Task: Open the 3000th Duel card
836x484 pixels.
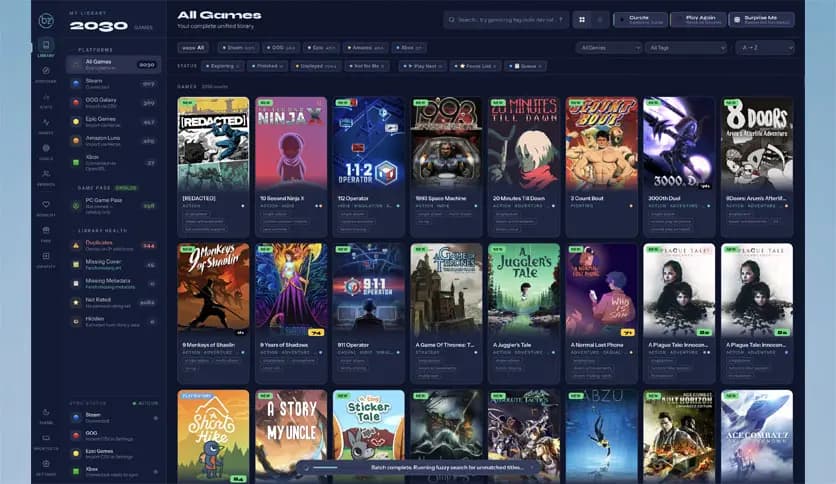Action: point(679,166)
